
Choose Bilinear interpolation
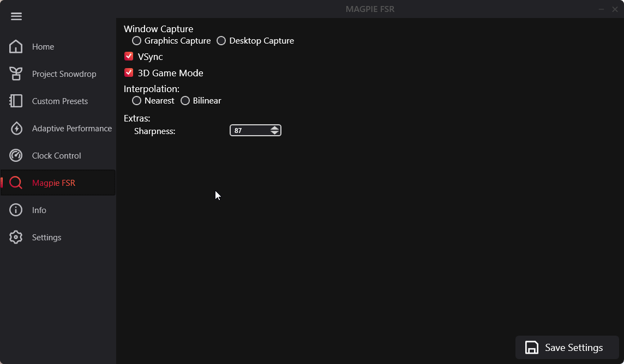tap(185, 101)
